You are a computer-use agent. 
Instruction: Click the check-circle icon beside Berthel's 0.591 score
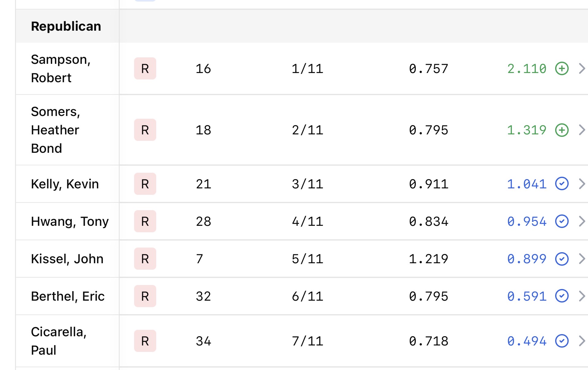[x=562, y=296]
